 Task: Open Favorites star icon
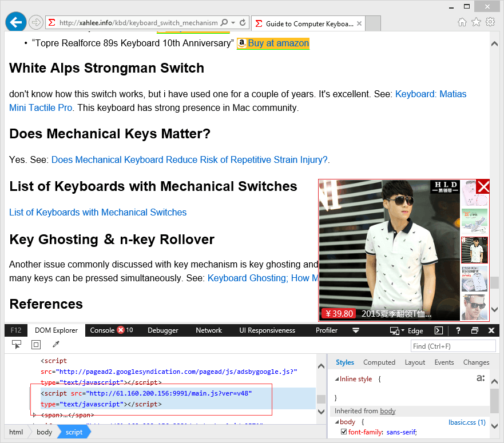pos(476,22)
